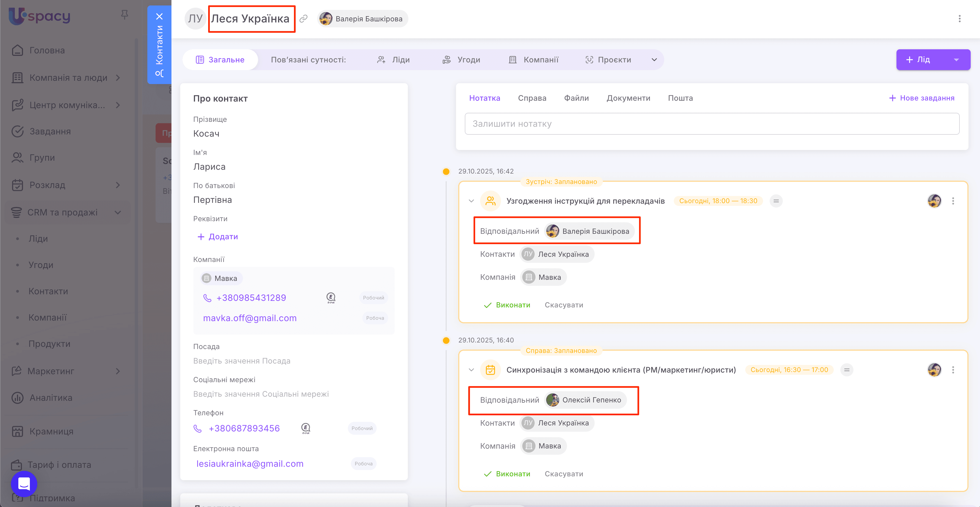The width and height of the screenshot is (980, 507).
Task: Switch to the Компанії related entities tab
Action: (534, 60)
